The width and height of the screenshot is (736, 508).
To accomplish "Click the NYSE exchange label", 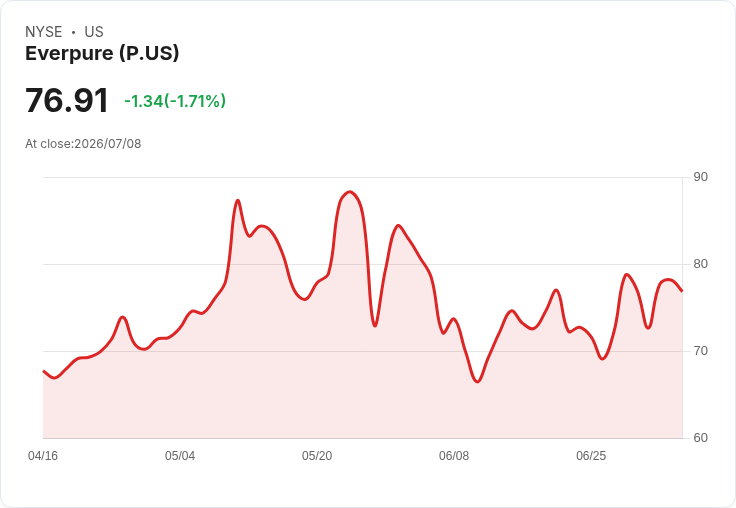I will coord(44,32).
